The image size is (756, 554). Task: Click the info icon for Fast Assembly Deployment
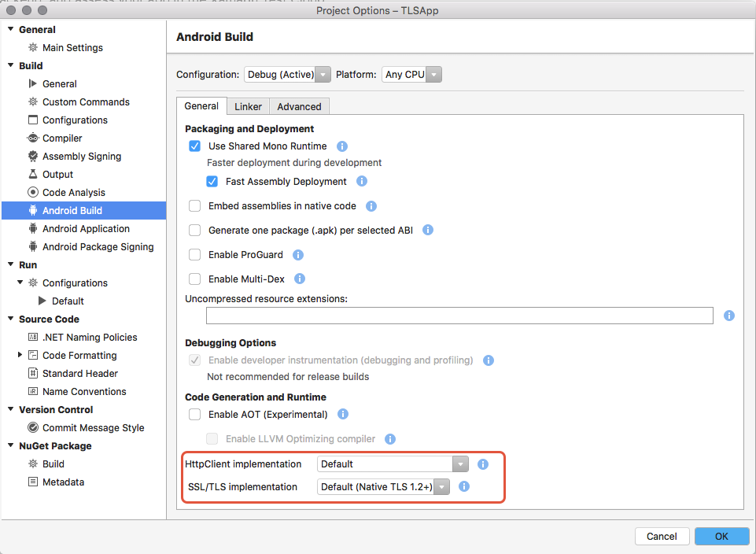point(362,181)
